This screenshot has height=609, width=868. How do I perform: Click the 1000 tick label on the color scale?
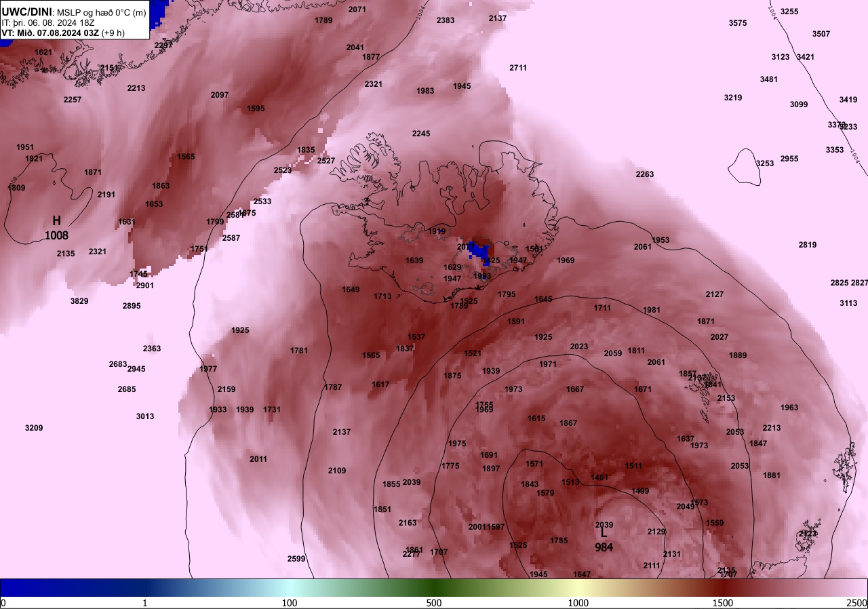tap(578, 603)
